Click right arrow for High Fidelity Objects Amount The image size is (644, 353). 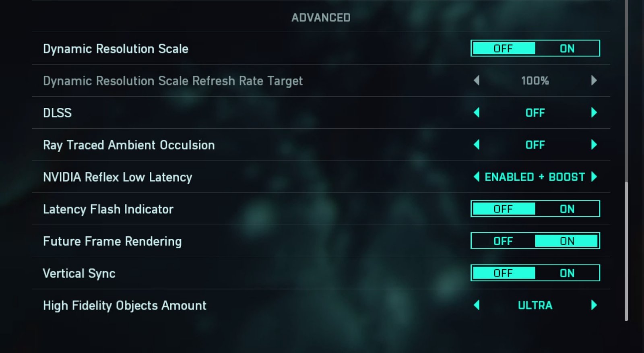(594, 305)
